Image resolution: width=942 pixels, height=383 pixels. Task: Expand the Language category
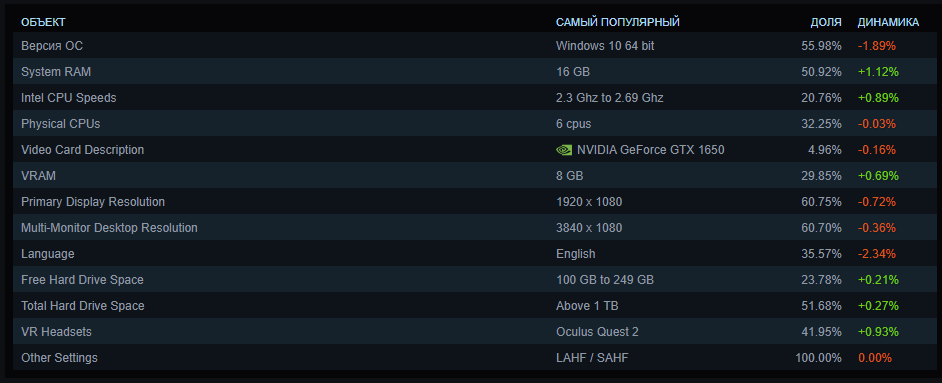tap(470, 254)
